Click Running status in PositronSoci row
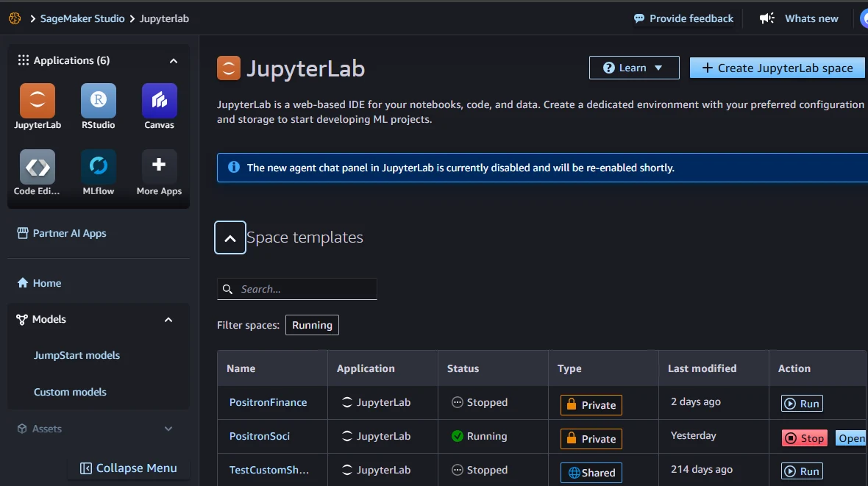Image resolution: width=868 pixels, height=486 pixels. click(x=480, y=436)
